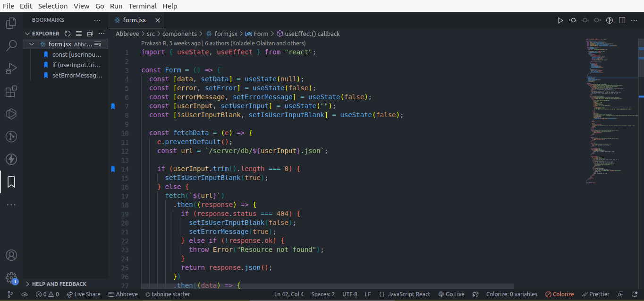
Task: Toggle Go Live server in status bar
Action: coord(451,294)
